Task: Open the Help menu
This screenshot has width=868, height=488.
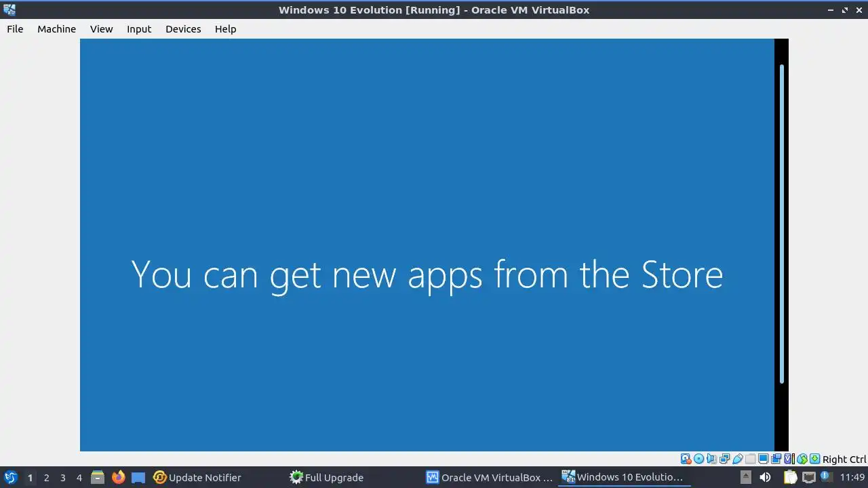Action: (225, 29)
